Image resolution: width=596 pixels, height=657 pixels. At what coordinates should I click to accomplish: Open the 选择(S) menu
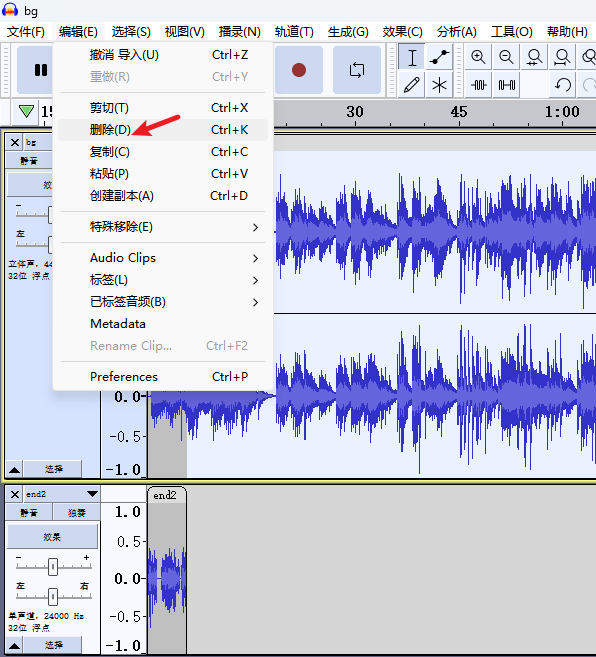coord(131,32)
